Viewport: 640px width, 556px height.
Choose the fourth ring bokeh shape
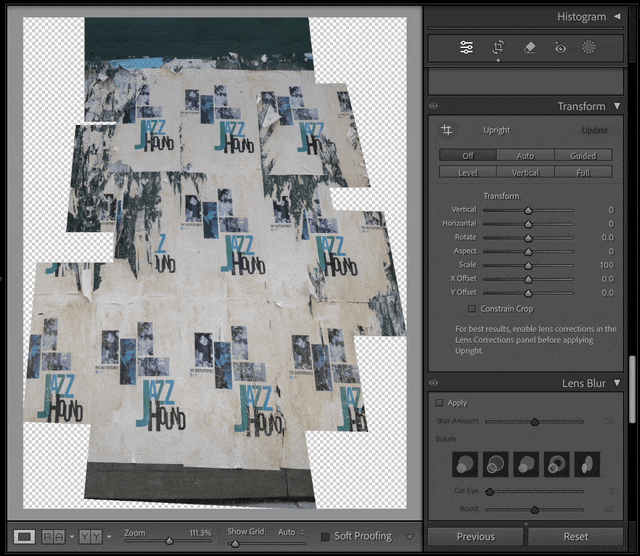click(557, 464)
